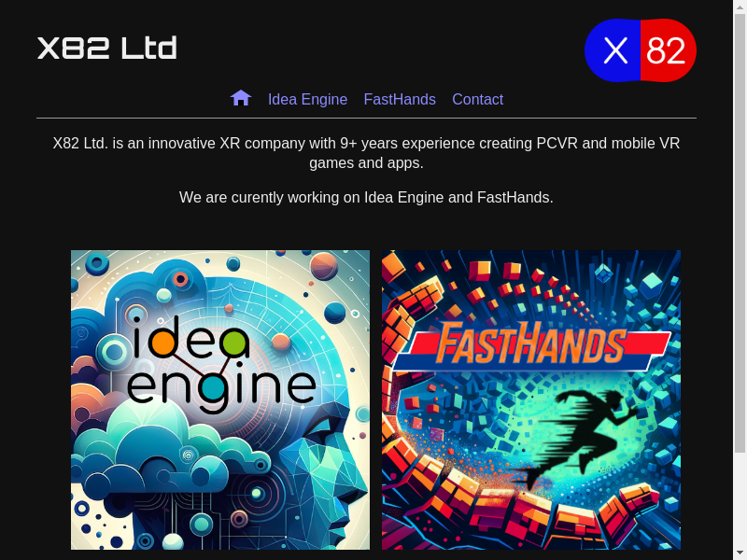This screenshot has width=747, height=560.
Task: Click the vertical scrollbar thumb
Action: [740, 233]
